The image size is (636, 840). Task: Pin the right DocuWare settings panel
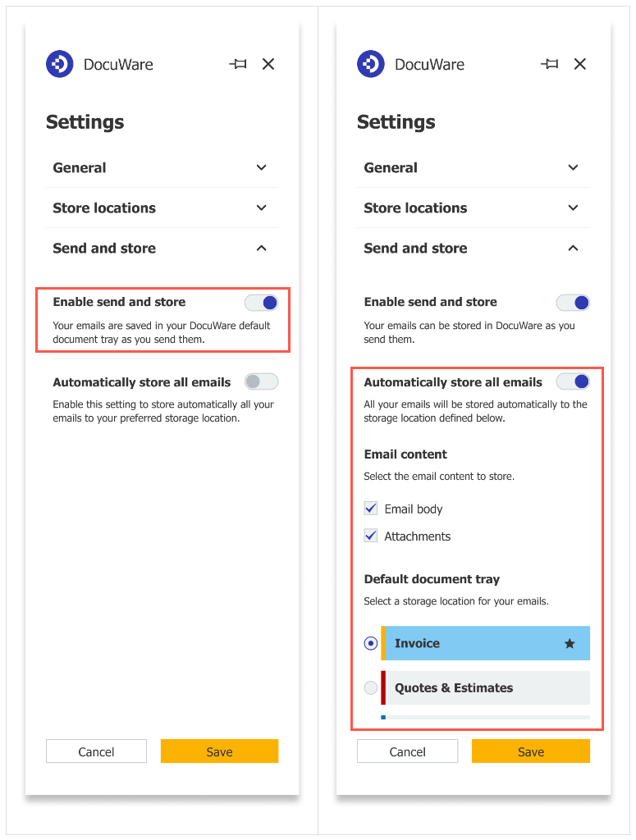tap(549, 64)
